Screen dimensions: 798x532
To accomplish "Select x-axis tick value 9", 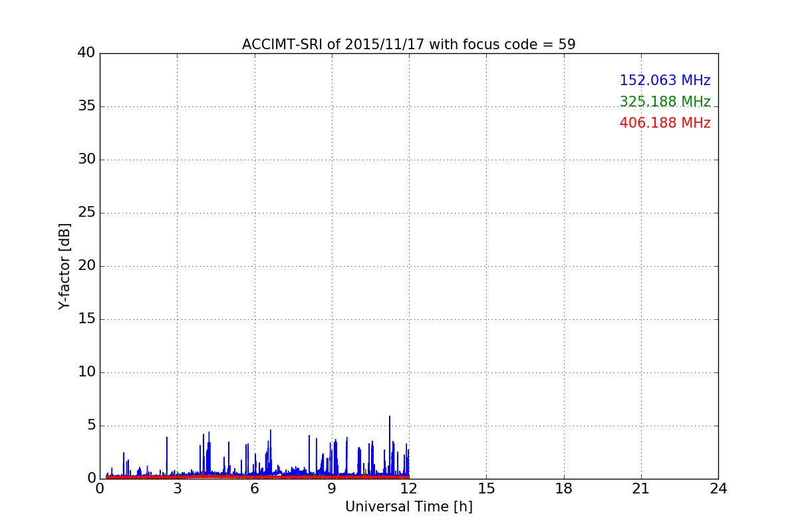I will click(332, 489).
